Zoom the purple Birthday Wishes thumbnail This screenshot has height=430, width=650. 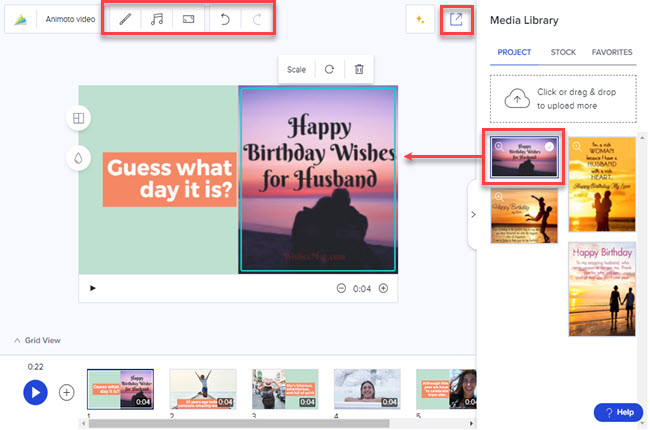tap(499, 146)
